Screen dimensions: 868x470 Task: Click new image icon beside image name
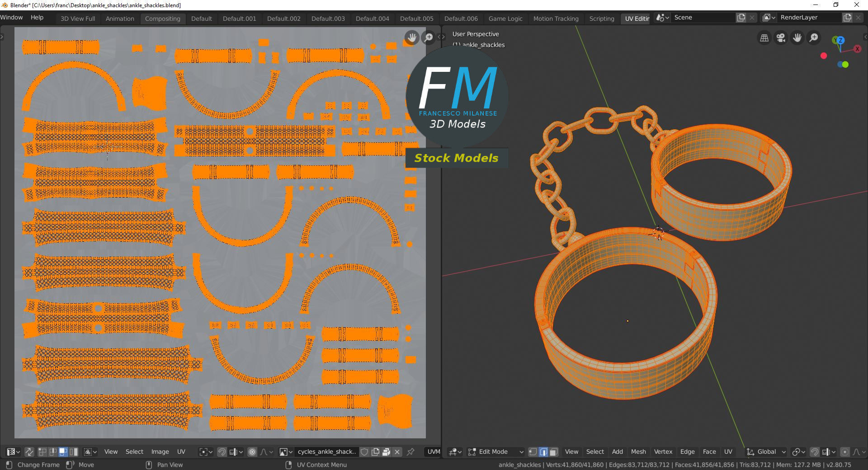point(375,451)
